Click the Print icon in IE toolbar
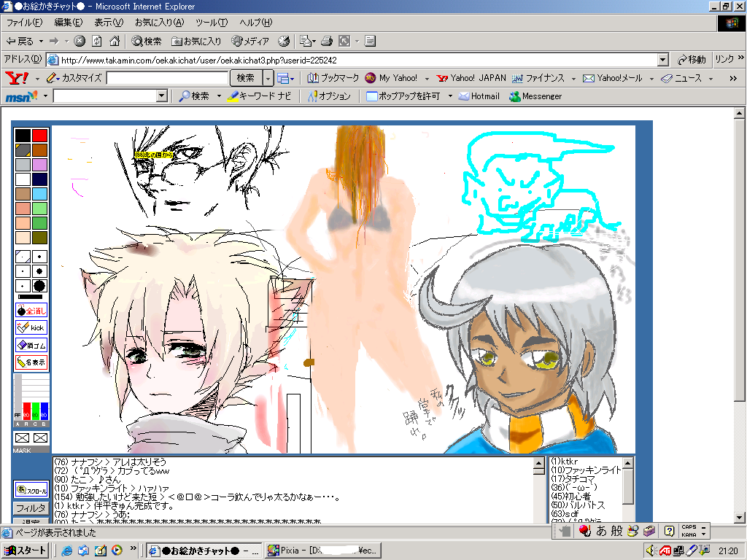 tap(327, 41)
